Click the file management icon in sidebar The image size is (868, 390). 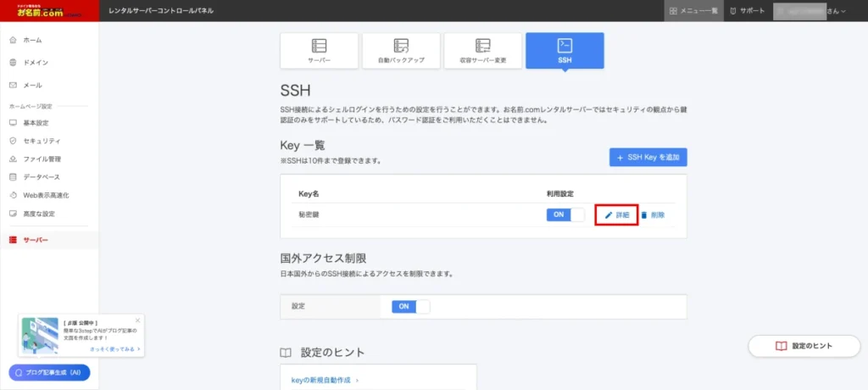pyautogui.click(x=13, y=159)
